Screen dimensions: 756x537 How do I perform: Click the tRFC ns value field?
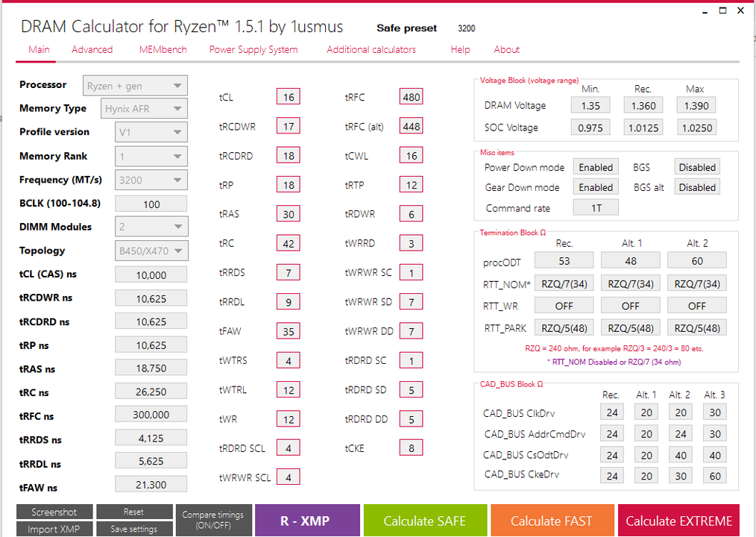click(151, 415)
